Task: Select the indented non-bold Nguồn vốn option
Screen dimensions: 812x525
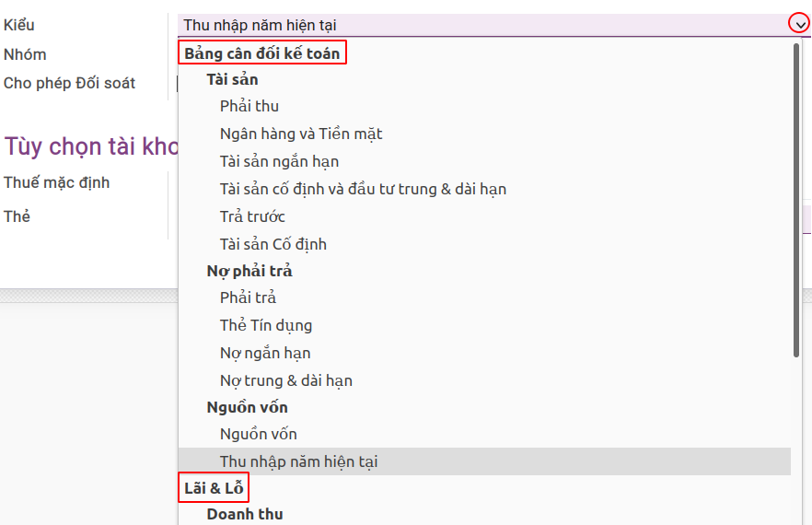Action: coord(258,434)
